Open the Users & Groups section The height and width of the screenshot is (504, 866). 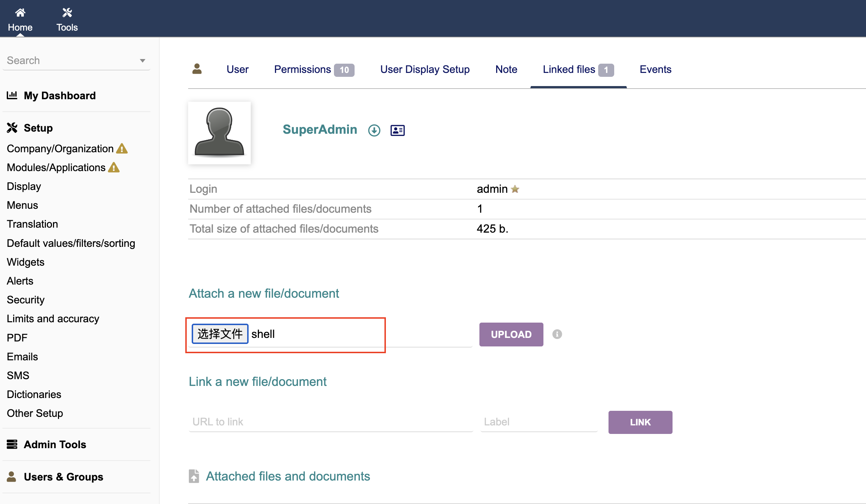click(63, 477)
